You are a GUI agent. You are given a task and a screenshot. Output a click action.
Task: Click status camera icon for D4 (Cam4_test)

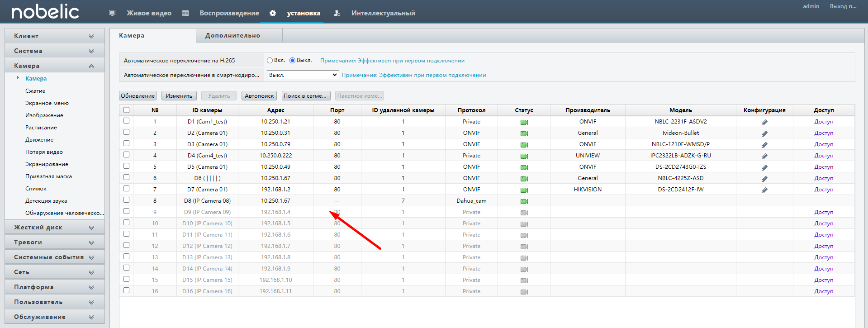click(524, 156)
